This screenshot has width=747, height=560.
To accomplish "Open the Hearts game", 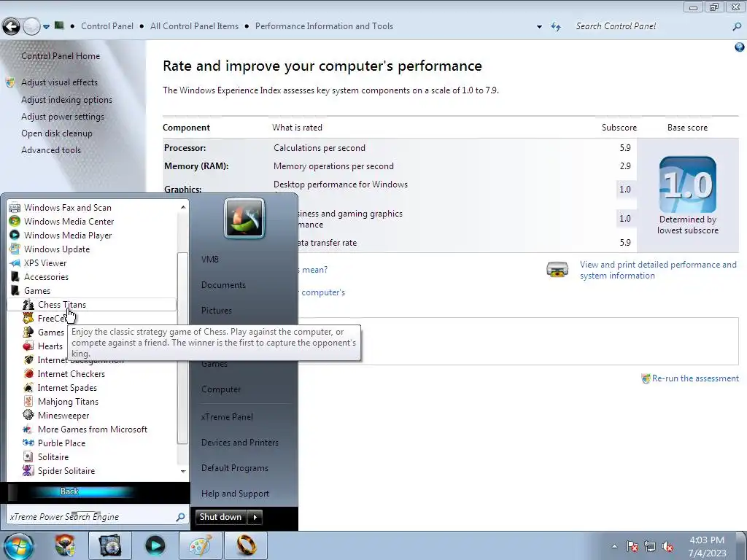I will pyautogui.click(x=50, y=346).
